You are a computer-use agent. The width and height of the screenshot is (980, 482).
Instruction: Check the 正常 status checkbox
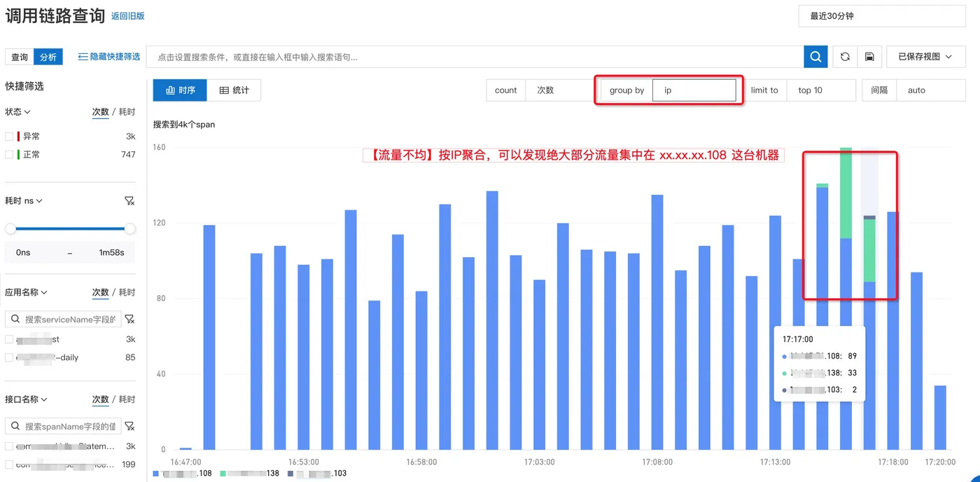pos(9,154)
